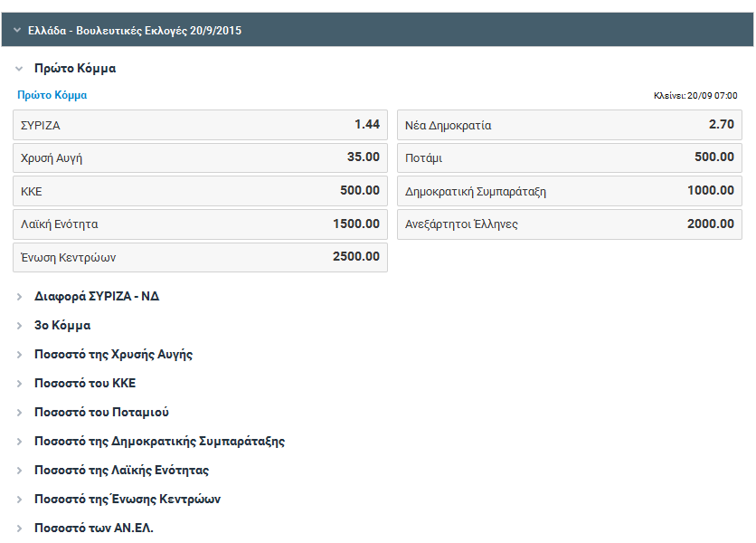The height and width of the screenshot is (543, 756).
Task: Bet on Λαϊκή Ενότητα at 1500.00
Action: pos(200,224)
